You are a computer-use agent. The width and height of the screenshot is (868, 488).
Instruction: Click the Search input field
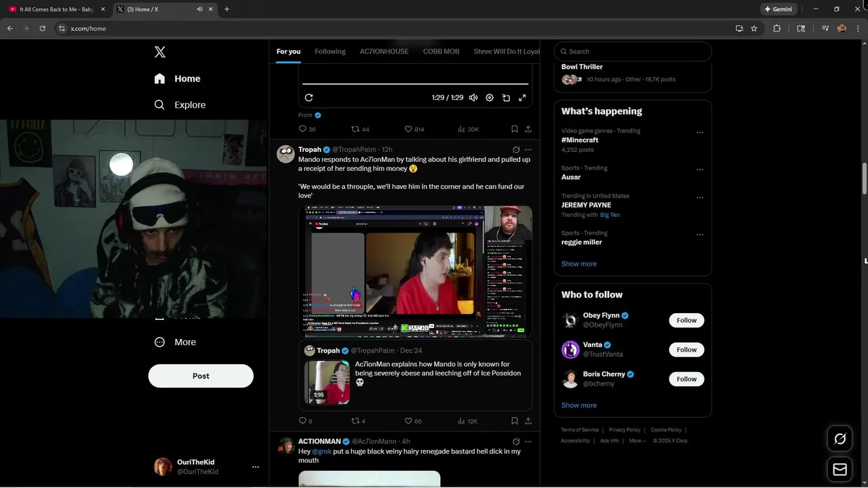coord(633,52)
